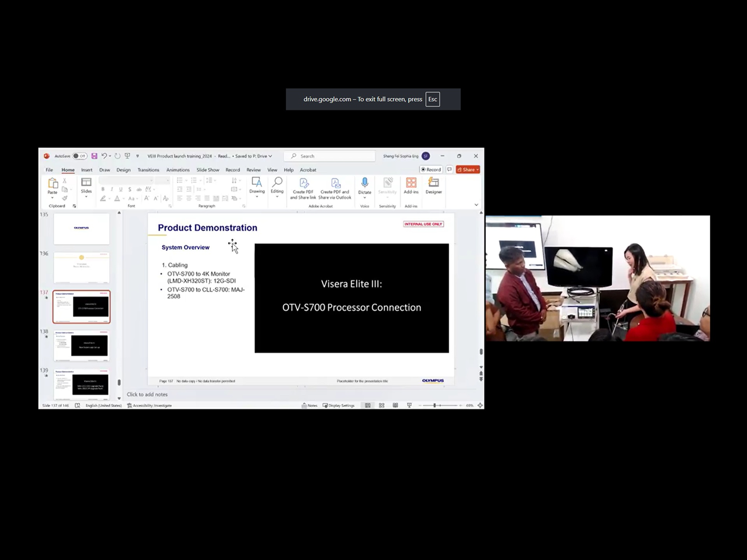
Task: Open the Transitions tab
Action: pos(148,170)
